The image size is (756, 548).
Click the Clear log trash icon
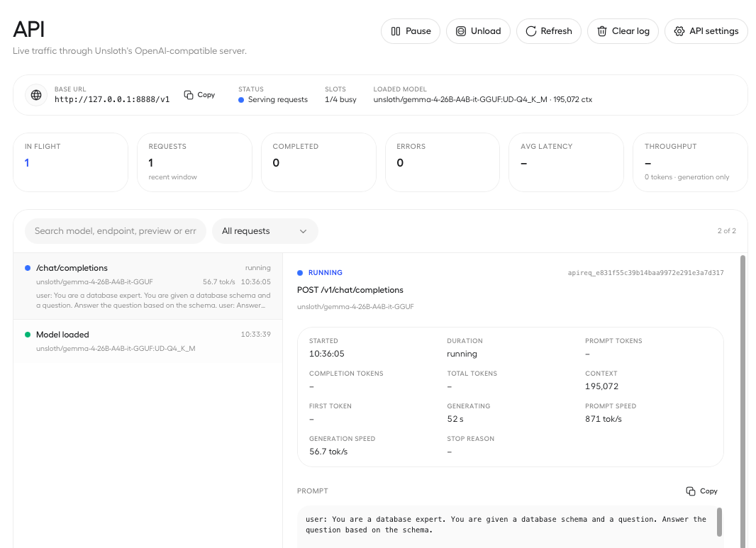click(x=601, y=31)
